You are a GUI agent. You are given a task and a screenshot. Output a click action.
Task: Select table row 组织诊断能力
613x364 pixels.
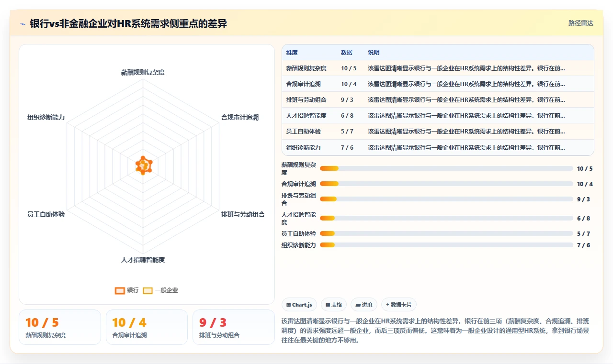(x=438, y=147)
